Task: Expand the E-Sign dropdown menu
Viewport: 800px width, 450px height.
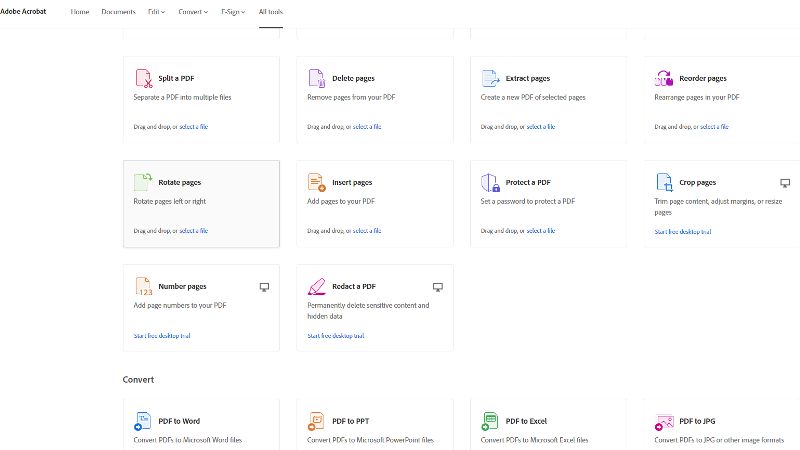Action: [233, 12]
